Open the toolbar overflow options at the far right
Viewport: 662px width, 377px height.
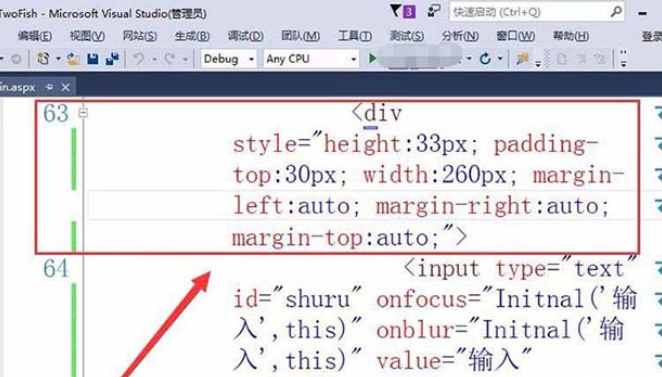624,59
